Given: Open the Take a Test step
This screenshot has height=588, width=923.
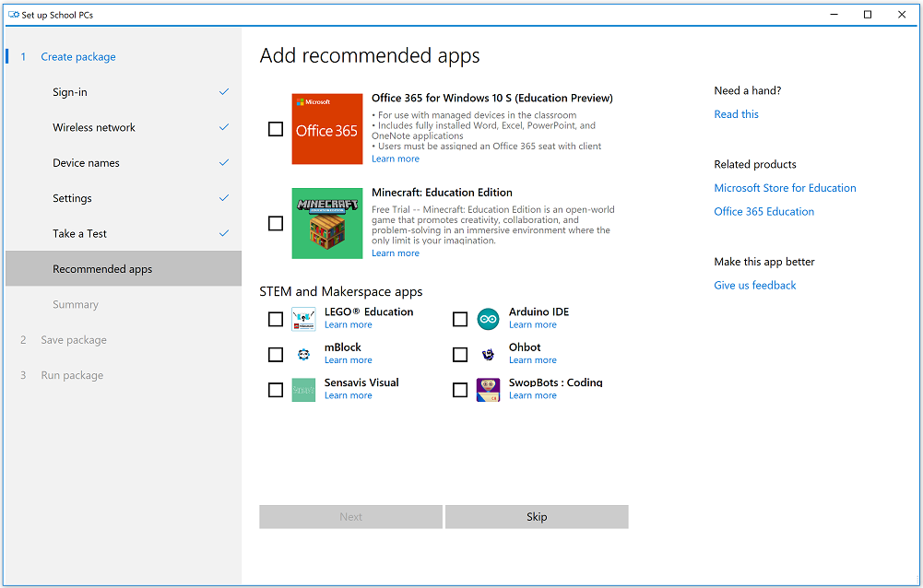Looking at the screenshot, I should point(79,233).
